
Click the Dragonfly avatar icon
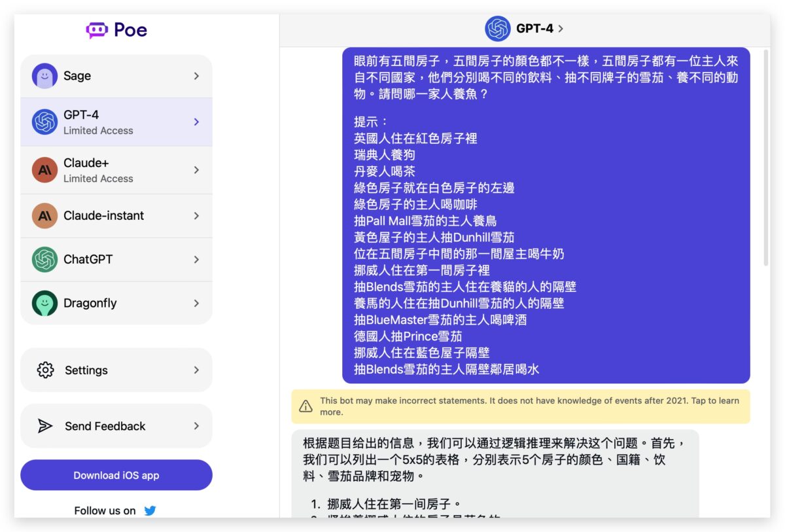point(44,304)
